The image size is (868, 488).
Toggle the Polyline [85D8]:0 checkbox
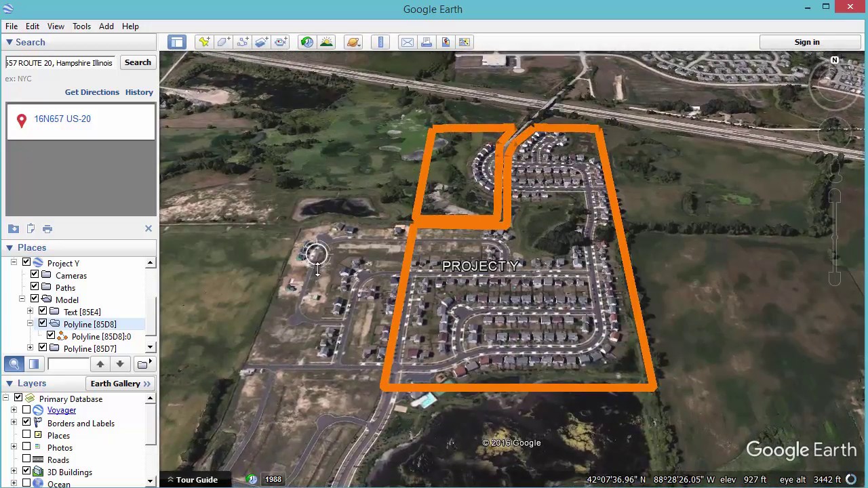(51, 335)
